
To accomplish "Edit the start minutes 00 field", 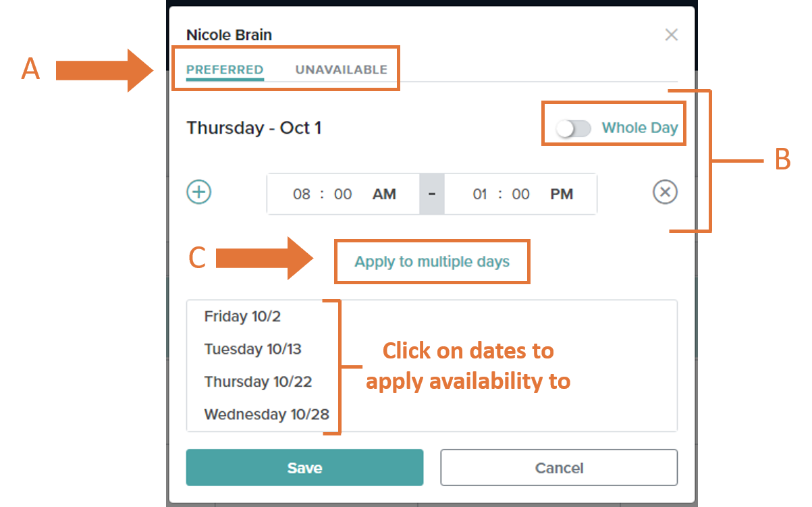I will point(343,194).
